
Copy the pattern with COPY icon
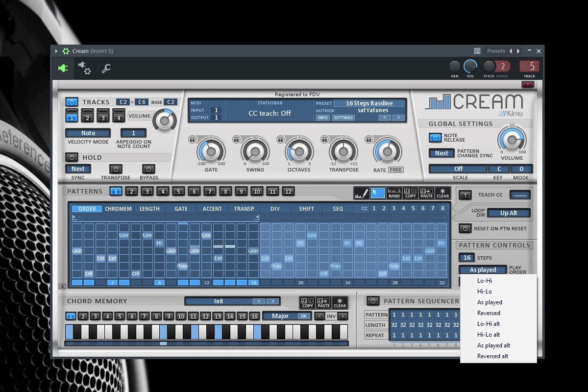[410, 193]
